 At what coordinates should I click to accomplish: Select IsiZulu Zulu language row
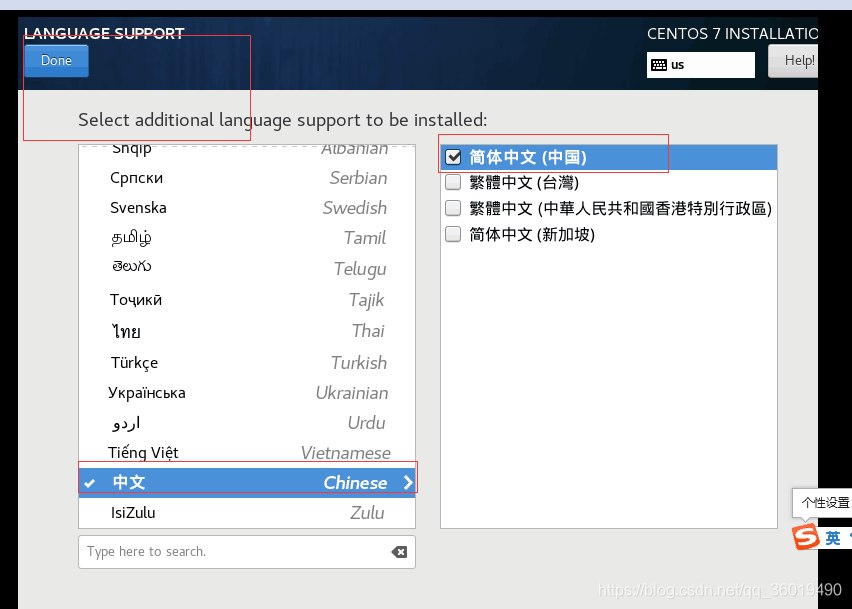247,512
